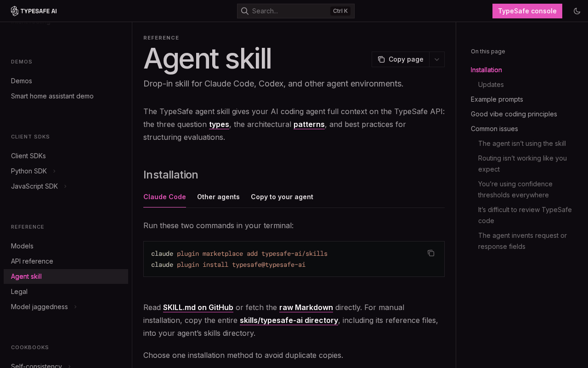Click the claude plugin install command line
Screen dimensions: 588x368
[228, 265]
